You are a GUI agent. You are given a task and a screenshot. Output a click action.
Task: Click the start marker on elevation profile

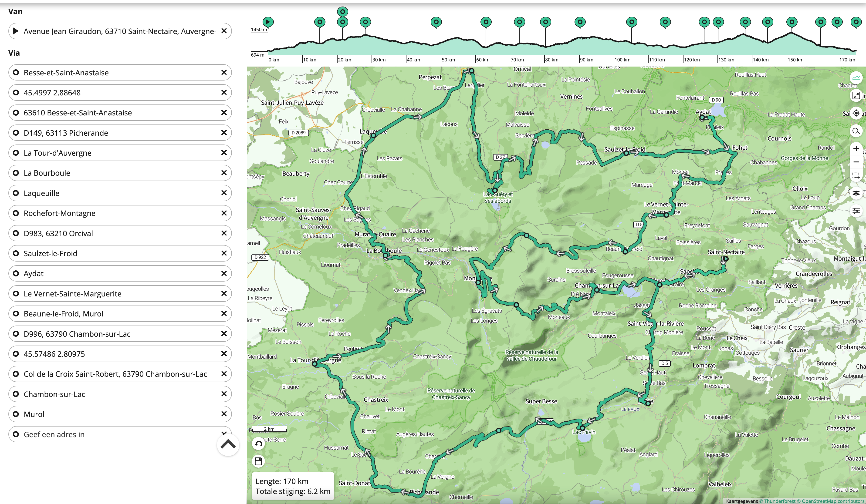(268, 22)
